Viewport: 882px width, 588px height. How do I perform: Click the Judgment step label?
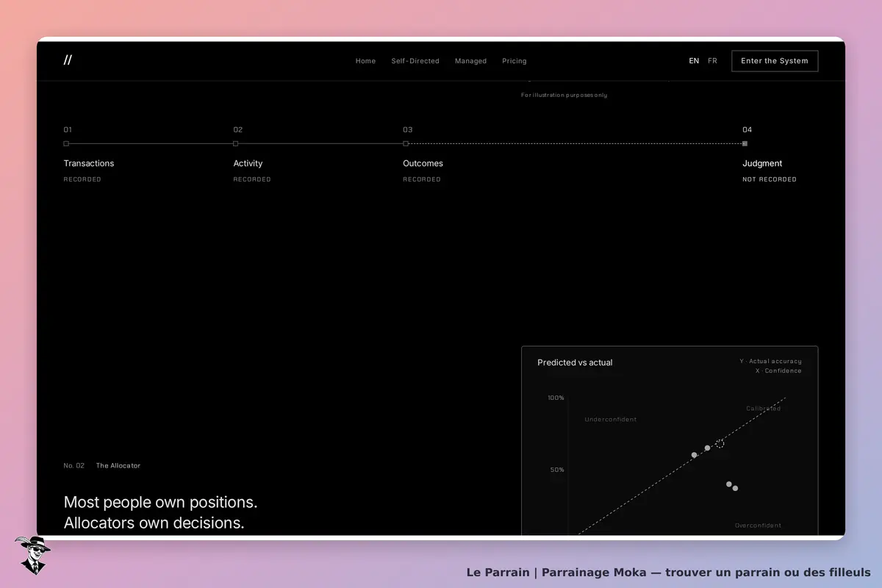point(762,163)
